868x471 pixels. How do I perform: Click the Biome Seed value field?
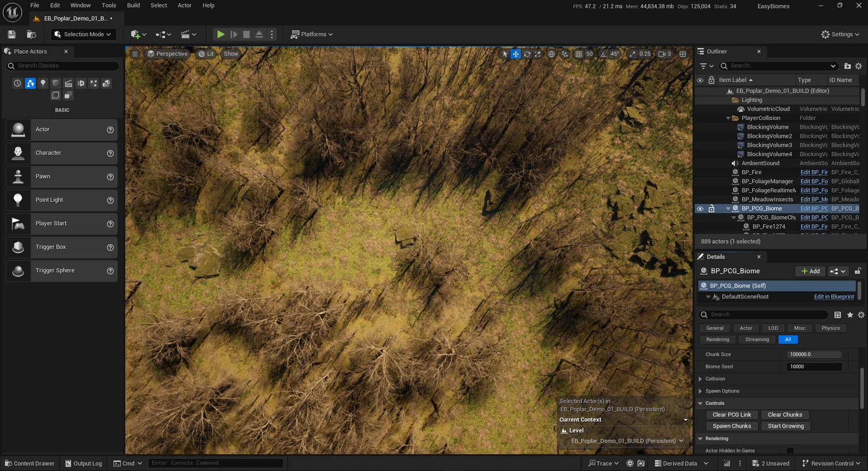tap(814, 366)
